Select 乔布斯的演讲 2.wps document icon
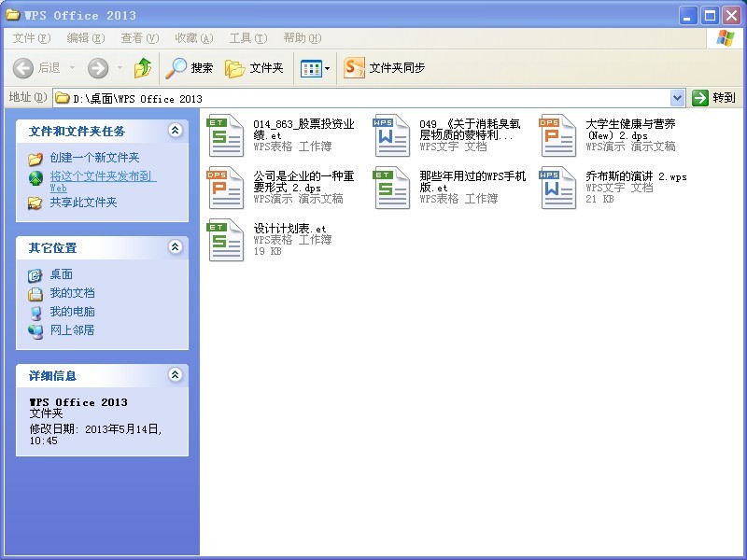This screenshot has width=747, height=560. pos(558,188)
